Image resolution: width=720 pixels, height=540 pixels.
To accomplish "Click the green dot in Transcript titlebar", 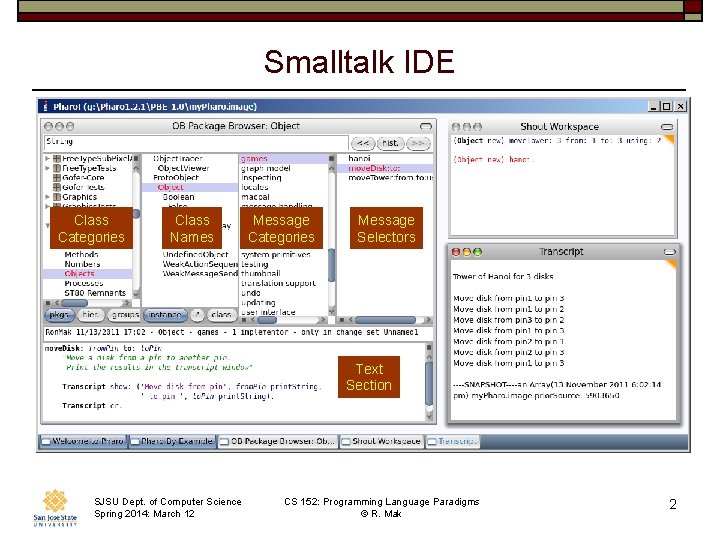I will pos(478,252).
